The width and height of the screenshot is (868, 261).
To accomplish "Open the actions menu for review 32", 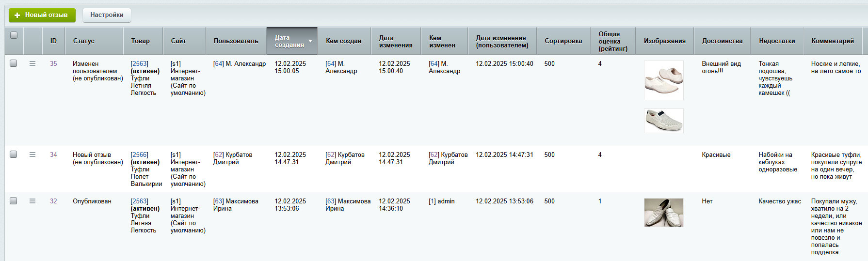I will (x=32, y=201).
